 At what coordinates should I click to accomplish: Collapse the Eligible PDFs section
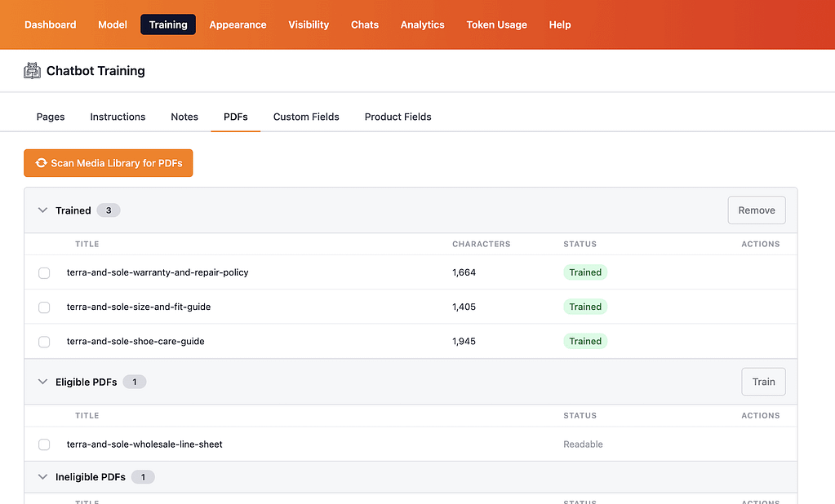[42, 382]
